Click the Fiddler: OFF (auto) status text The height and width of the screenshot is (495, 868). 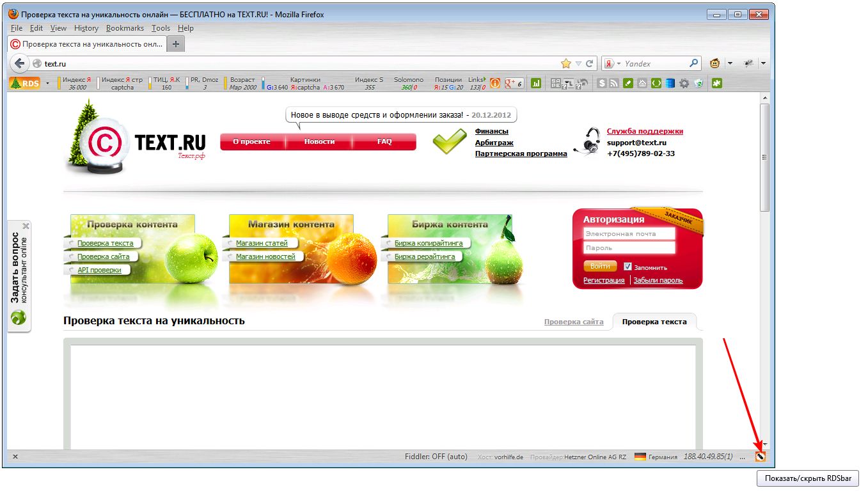[x=436, y=457]
